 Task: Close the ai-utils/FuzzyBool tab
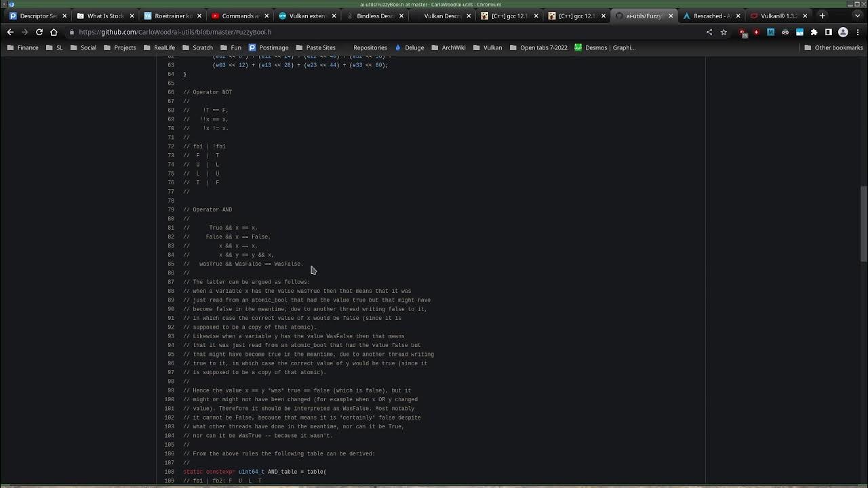(x=671, y=16)
